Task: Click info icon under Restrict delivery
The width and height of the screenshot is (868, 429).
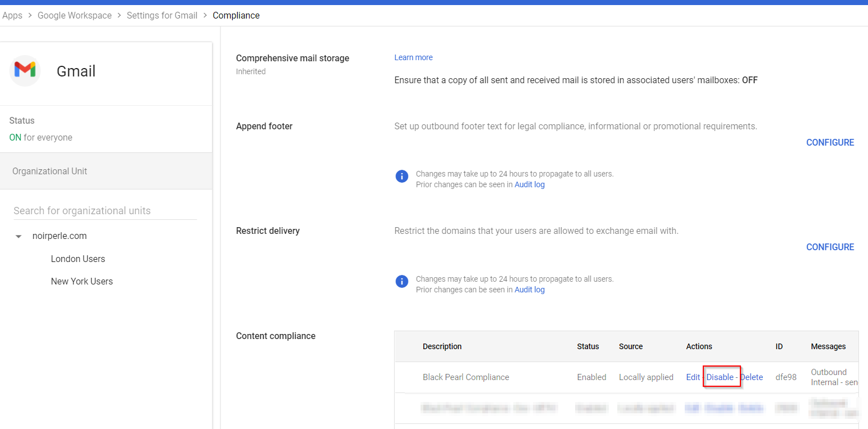Action: pyautogui.click(x=401, y=281)
